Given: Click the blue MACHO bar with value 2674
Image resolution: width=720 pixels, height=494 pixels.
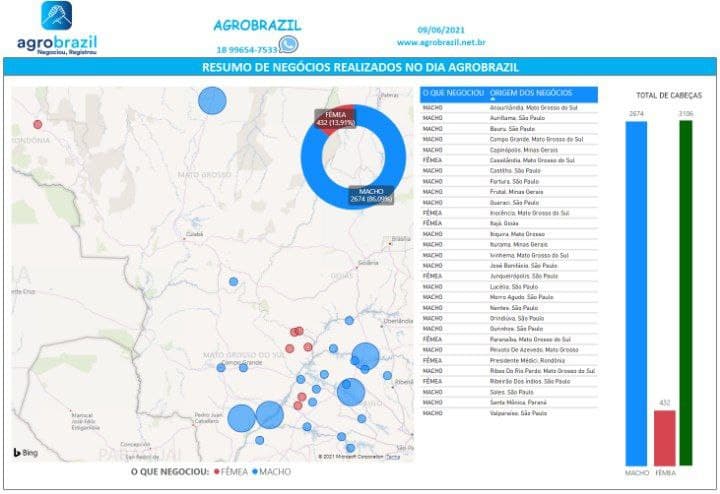Looking at the screenshot, I should [636, 293].
